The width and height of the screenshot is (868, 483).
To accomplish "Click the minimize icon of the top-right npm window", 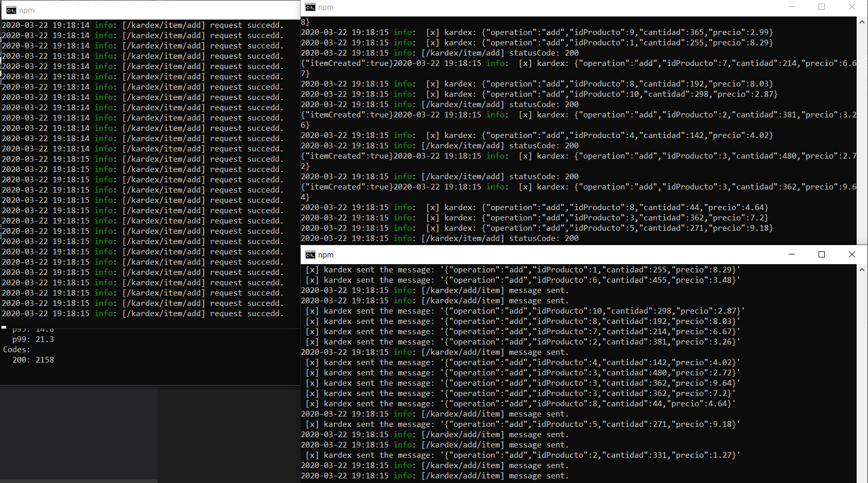I will [x=791, y=7].
